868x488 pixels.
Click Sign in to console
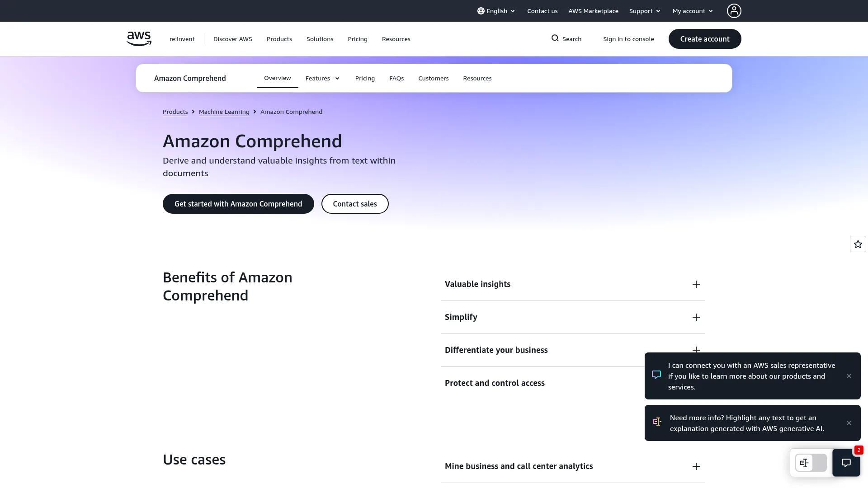(x=628, y=39)
